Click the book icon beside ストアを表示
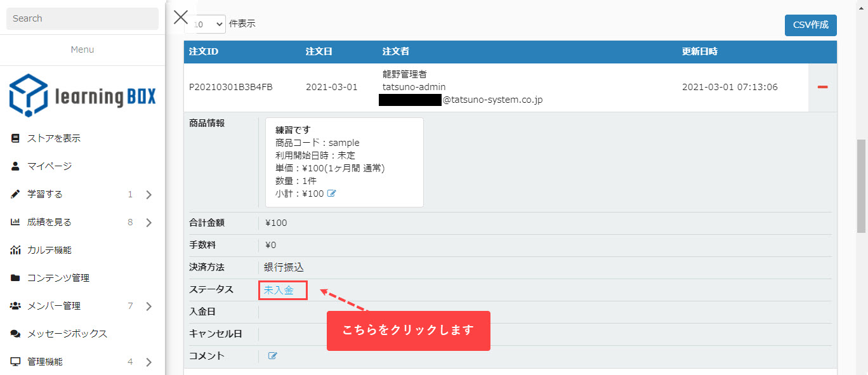 click(15, 138)
